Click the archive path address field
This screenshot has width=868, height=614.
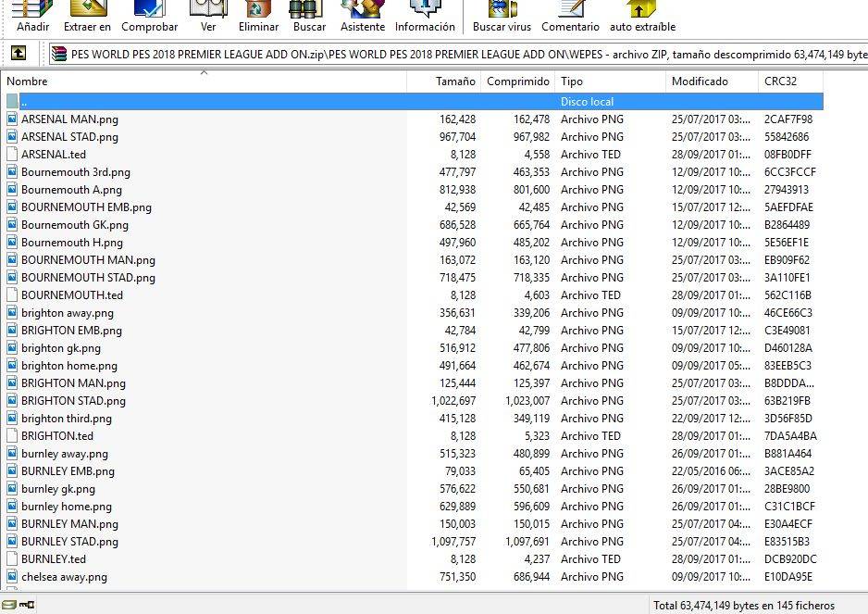click(x=458, y=55)
